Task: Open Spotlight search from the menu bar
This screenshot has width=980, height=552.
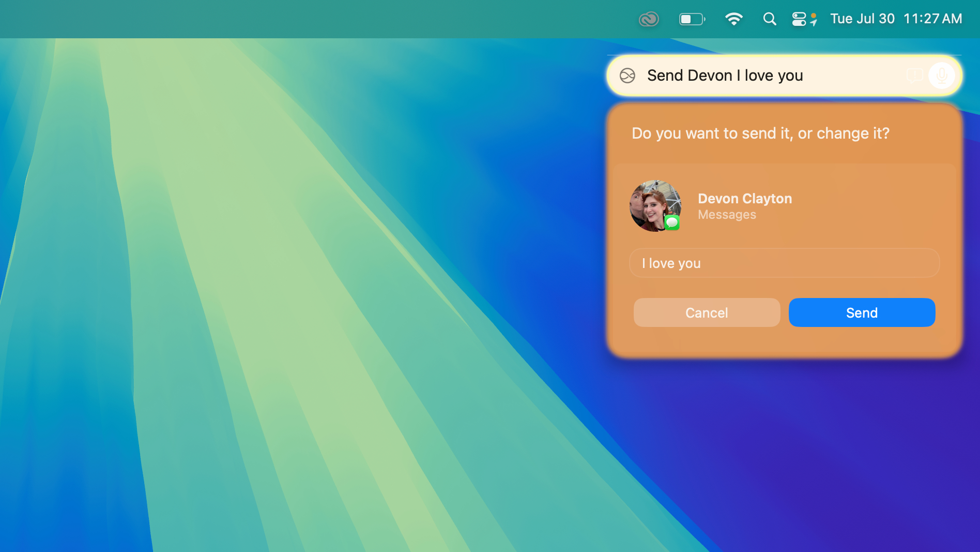Action: click(770, 19)
